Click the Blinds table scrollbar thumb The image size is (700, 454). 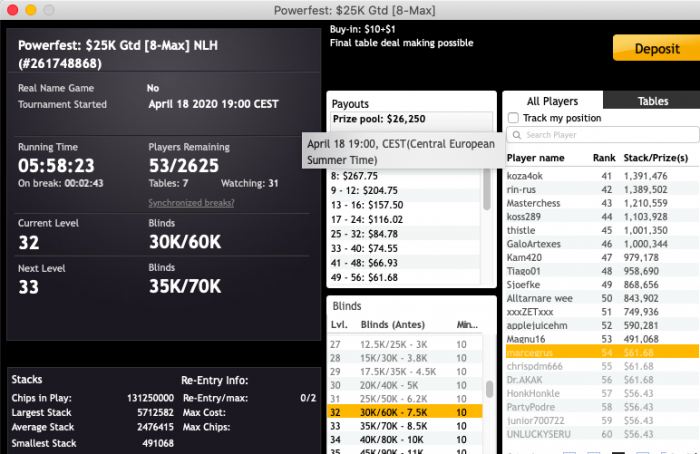(488, 390)
